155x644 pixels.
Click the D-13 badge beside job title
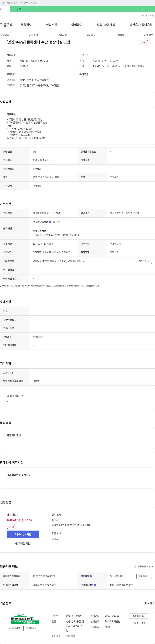[144, 42]
